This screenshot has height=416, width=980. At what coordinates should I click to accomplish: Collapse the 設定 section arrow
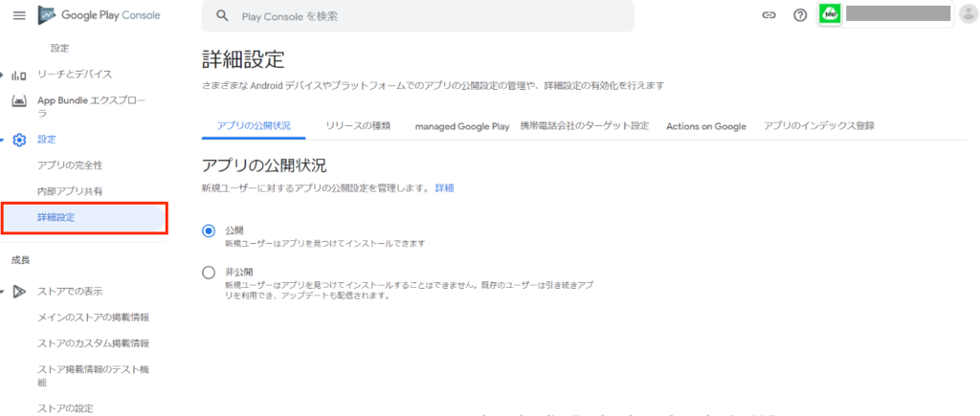(x=3, y=140)
